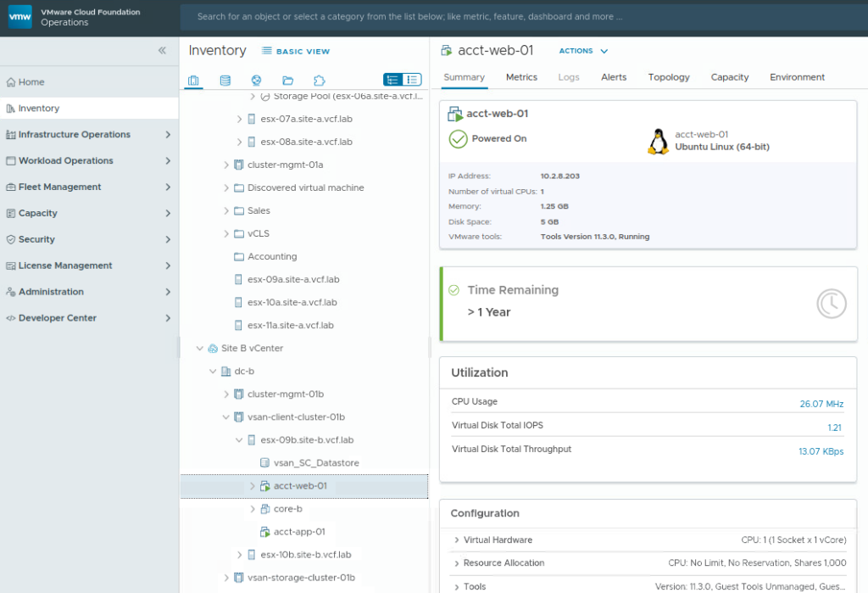Switch to the Metrics tab

[521, 77]
